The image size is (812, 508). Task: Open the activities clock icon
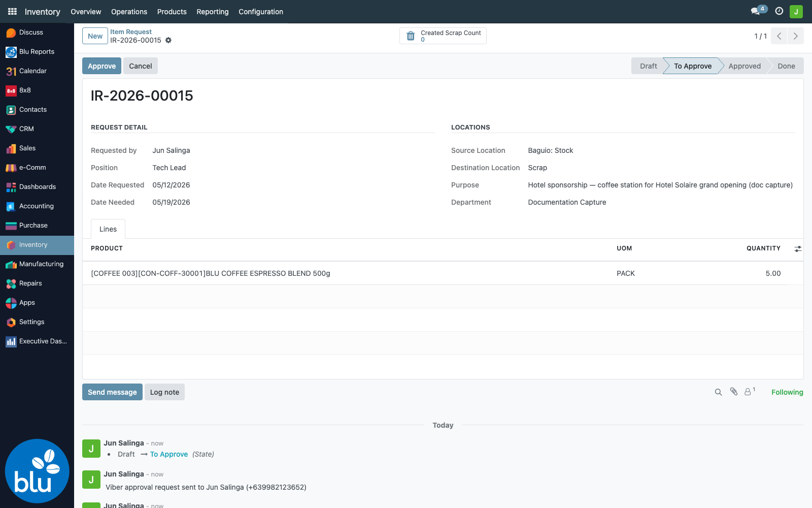(x=779, y=11)
